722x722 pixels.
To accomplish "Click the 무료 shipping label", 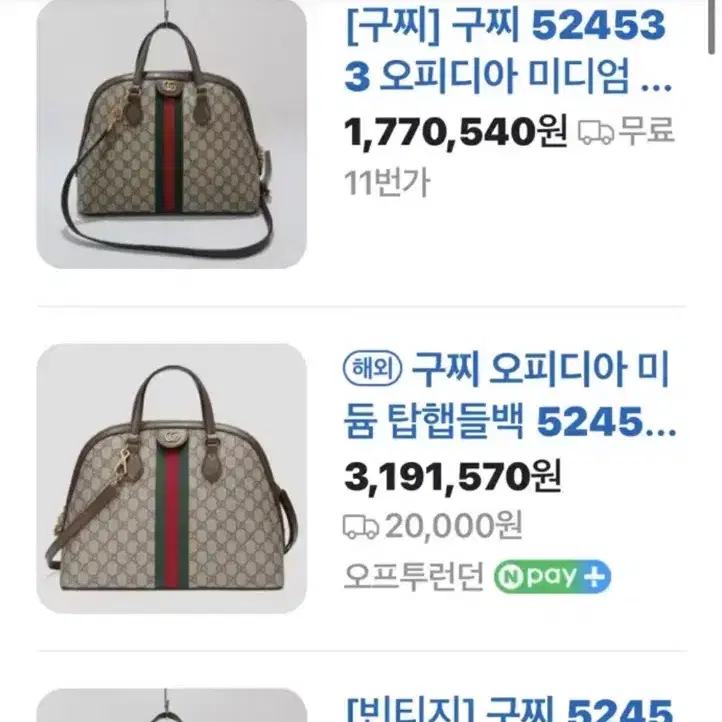I will (x=646, y=130).
